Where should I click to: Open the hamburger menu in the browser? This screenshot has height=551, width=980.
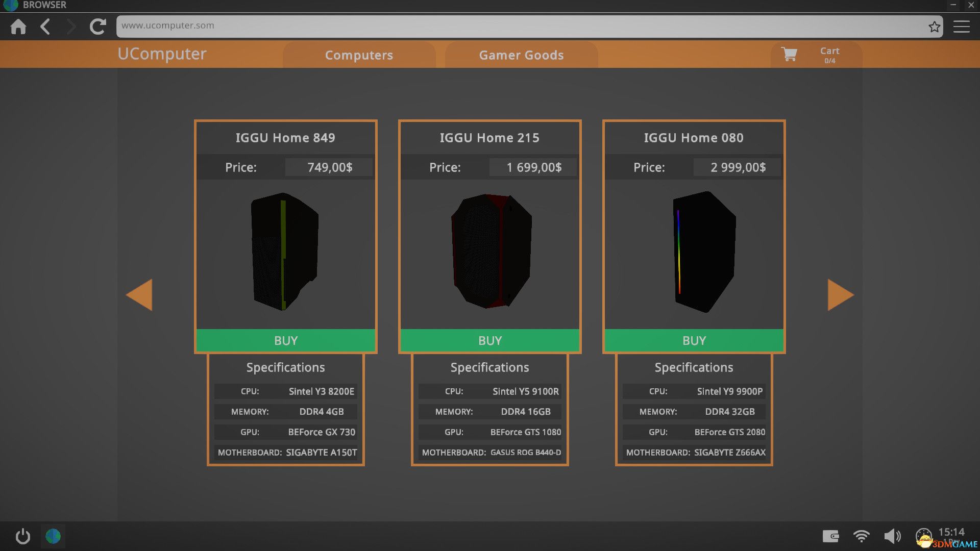961,27
